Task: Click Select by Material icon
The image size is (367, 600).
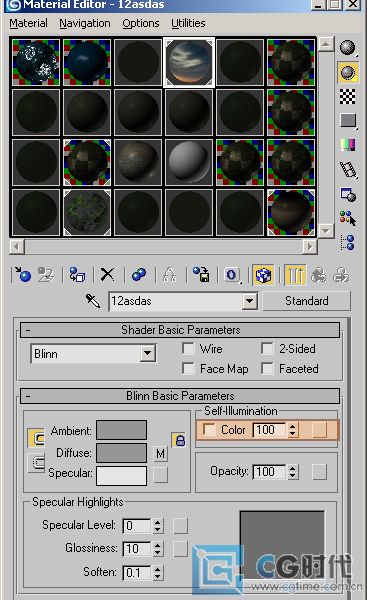Action: [x=348, y=218]
